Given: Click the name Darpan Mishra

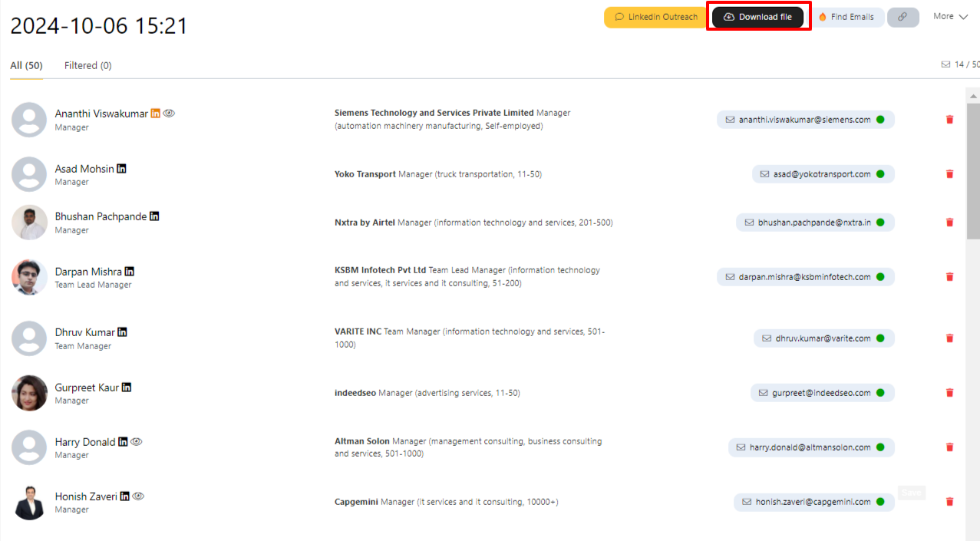Looking at the screenshot, I should pyautogui.click(x=88, y=272).
